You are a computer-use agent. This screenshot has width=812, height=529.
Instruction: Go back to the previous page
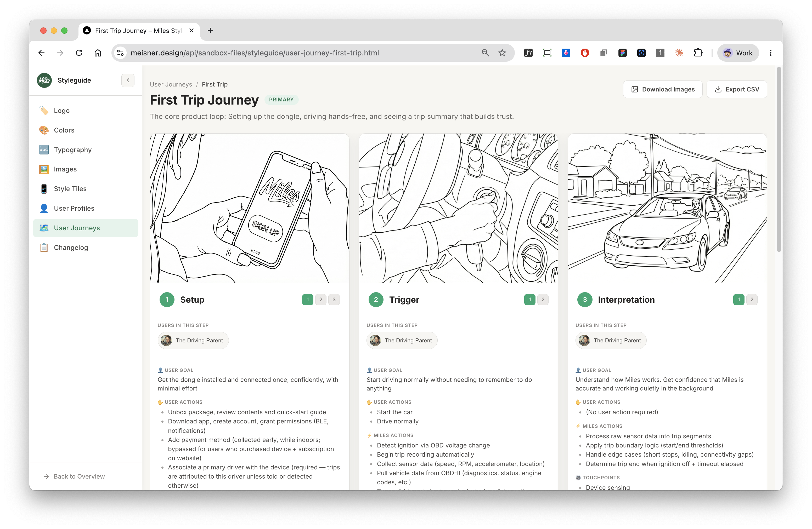click(x=42, y=53)
